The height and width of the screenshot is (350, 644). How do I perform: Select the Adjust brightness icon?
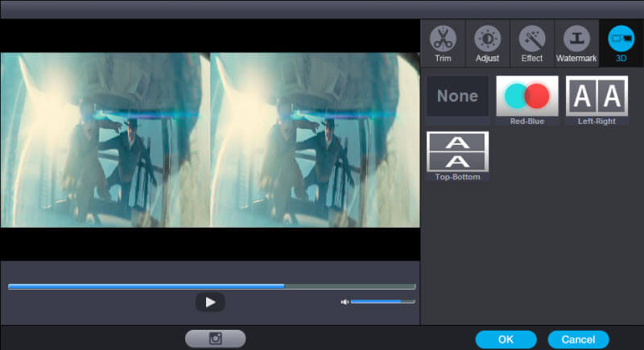487,39
